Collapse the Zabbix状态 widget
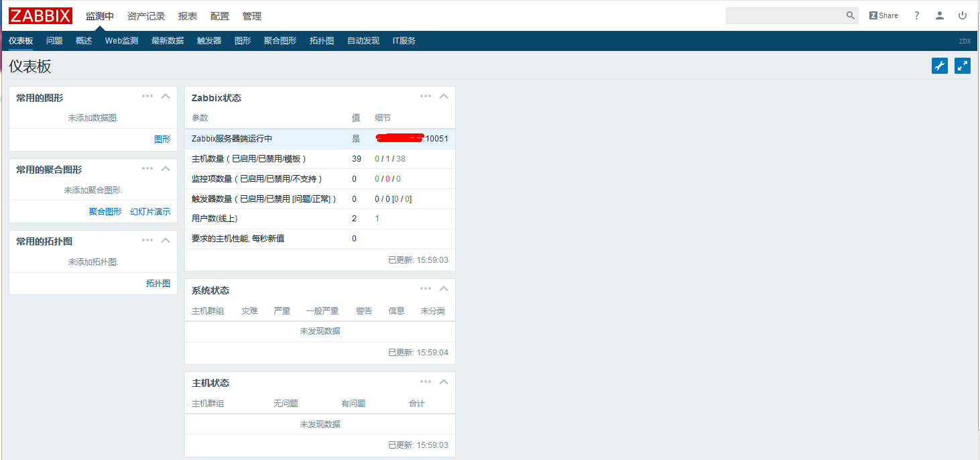Image resolution: width=980 pixels, height=460 pixels. pos(443,96)
